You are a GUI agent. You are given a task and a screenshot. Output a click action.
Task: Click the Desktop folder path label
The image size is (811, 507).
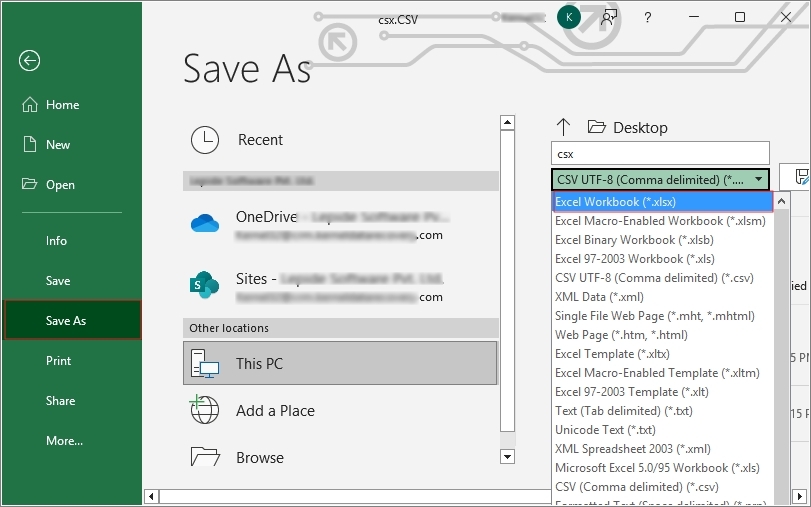coord(640,127)
